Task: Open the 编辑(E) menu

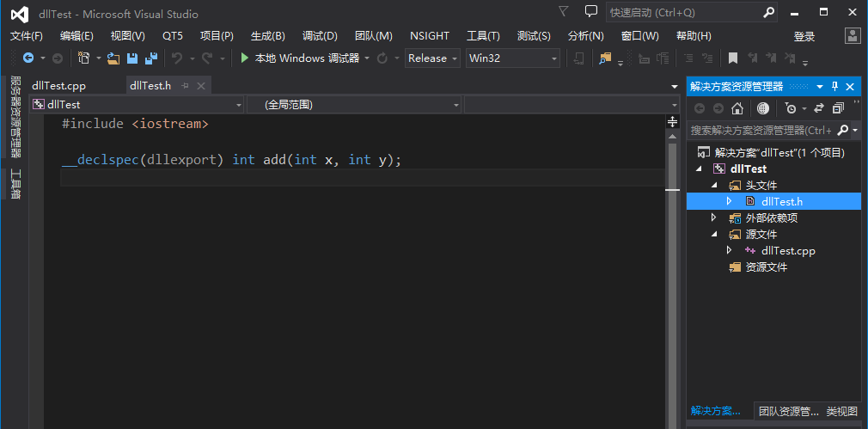Action: (77, 36)
